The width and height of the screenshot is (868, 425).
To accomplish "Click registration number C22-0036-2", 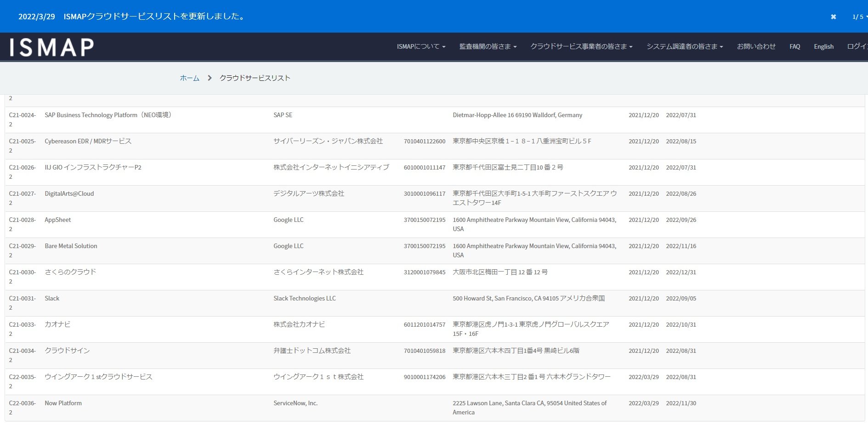I will pos(22,408).
